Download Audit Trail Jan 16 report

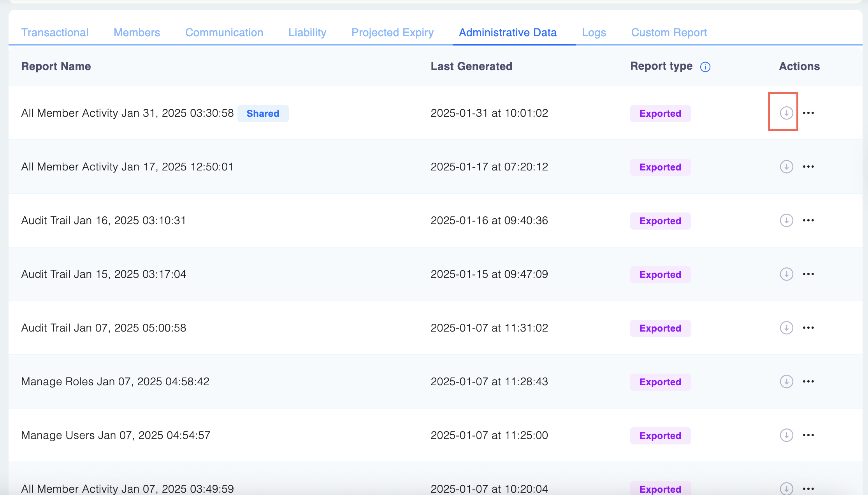click(x=786, y=220)
